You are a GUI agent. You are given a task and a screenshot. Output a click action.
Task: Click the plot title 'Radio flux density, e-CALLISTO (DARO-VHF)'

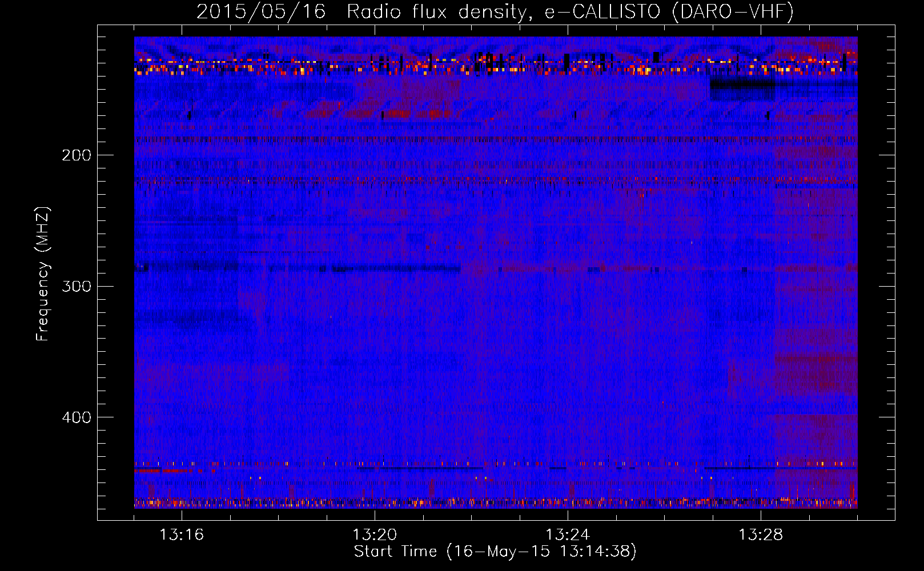(x=570, y=11)
